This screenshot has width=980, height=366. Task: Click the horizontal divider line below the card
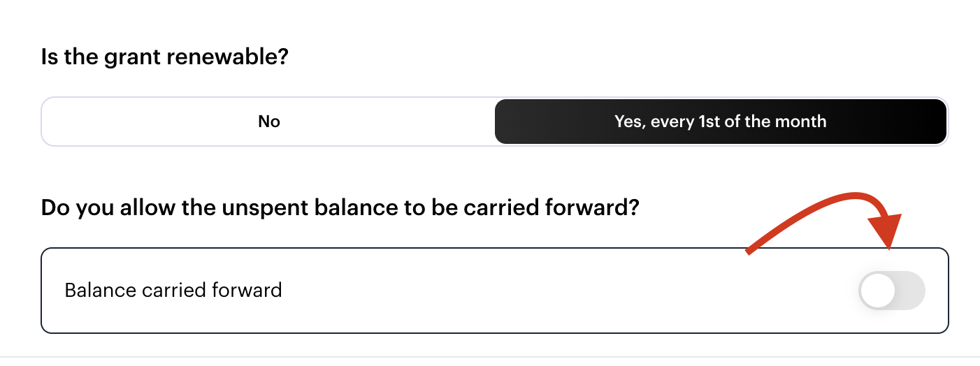[490, 357]
